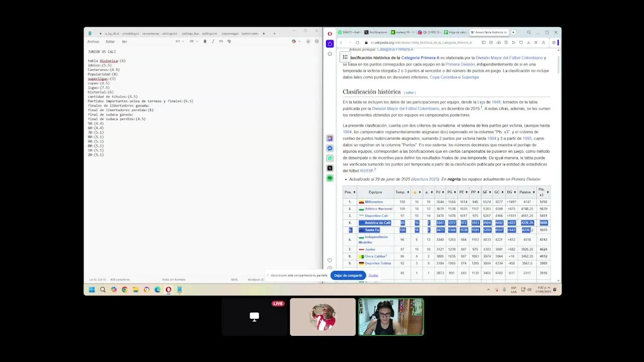Open Opera from taskbar

(x=169, y=290)
